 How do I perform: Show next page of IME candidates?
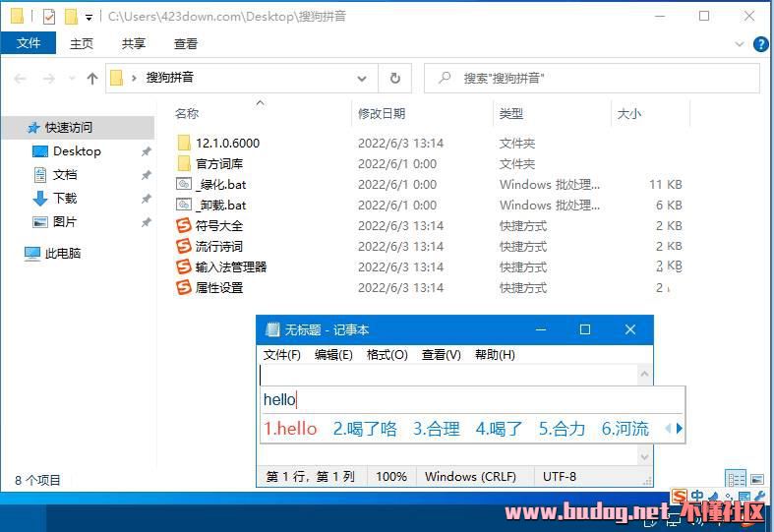click(x=679, y=429)
